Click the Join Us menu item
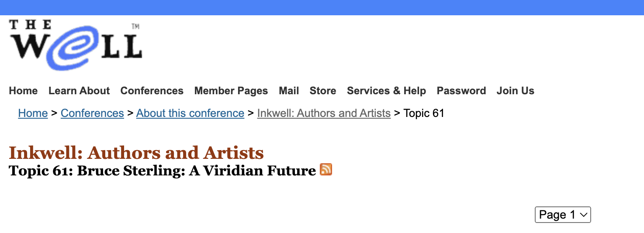This screenshot has width=644, height=233. pyautogui.click(x=516, y=91)
